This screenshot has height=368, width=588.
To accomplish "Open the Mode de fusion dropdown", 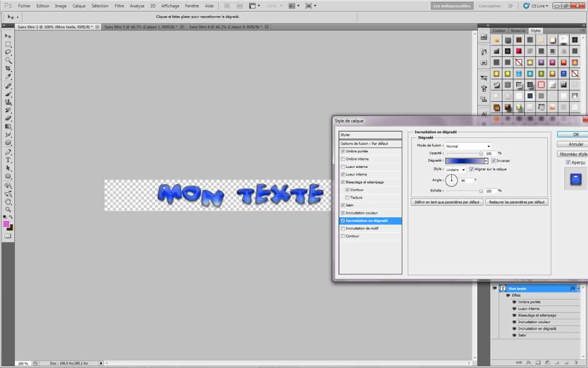I will tap(468, 146).
